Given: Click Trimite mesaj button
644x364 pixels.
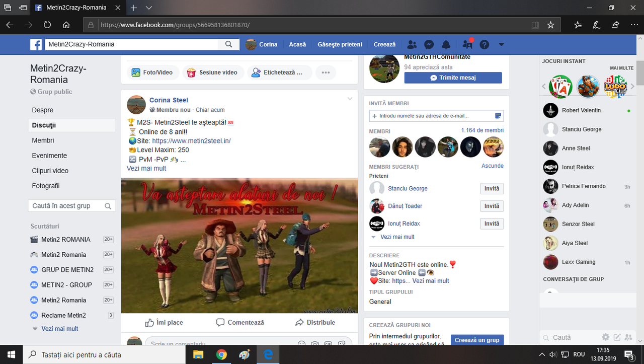Looking at the screenshot, I should coord(453,78).
